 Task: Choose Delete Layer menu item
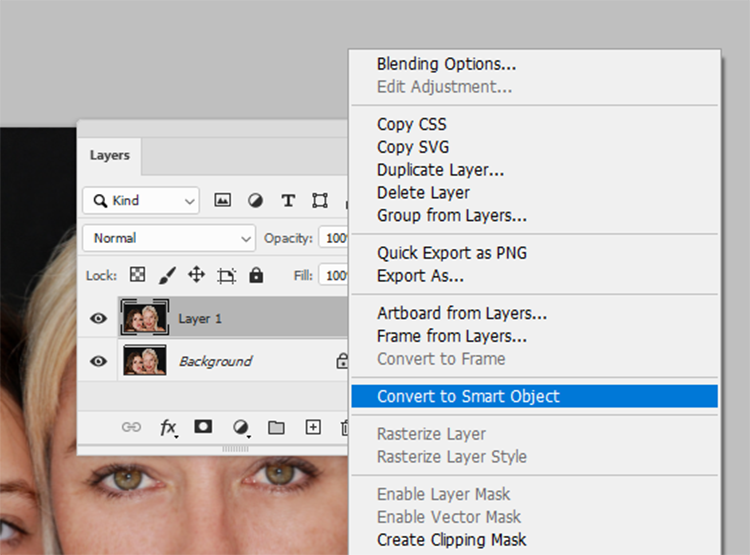pyautogui.click(x=423, y=193)
